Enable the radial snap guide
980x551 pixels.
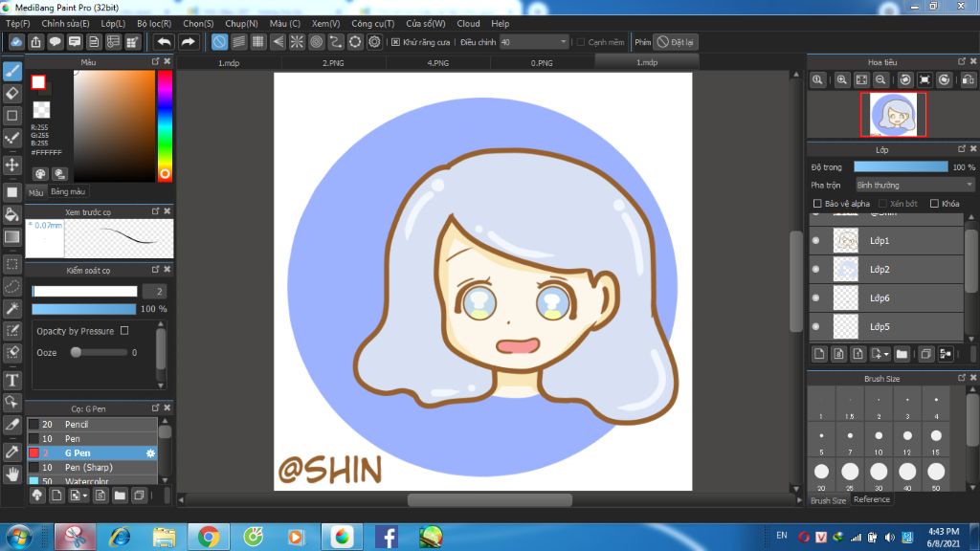(297, 42)
